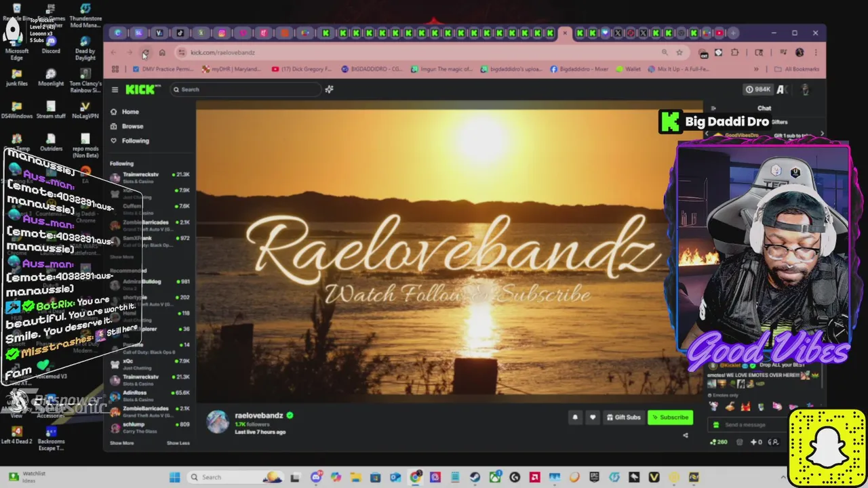Open the user avatar menu on Kick
This screenshot has width=868, height=488.
[805, 89]
